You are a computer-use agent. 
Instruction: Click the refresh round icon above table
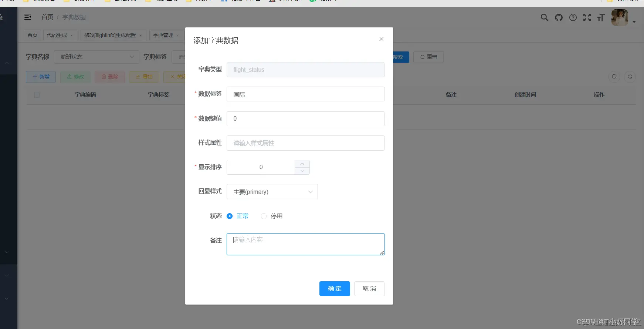pos(630,77)
